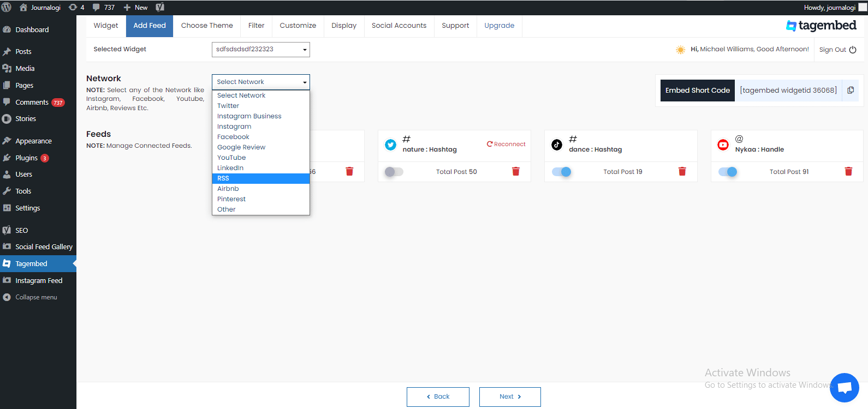Choose RSS from the network list
Image resolution: width=868 pixels, height=409 pixels.
coord(261,178)
